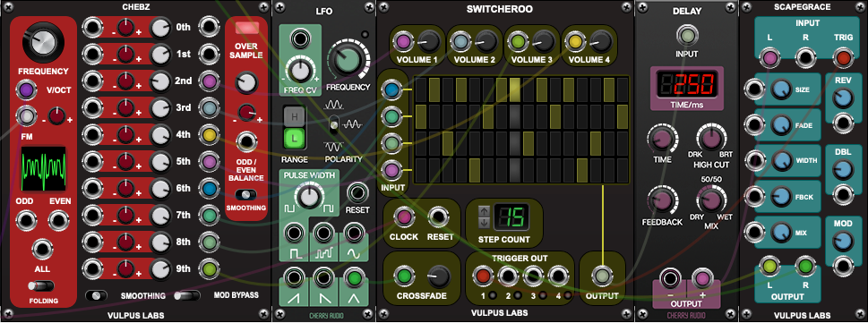Image resolution: width=868 pixels, height=323 pixels.
Task: Click the LFO square wave output jack
Action: [294, 234]
